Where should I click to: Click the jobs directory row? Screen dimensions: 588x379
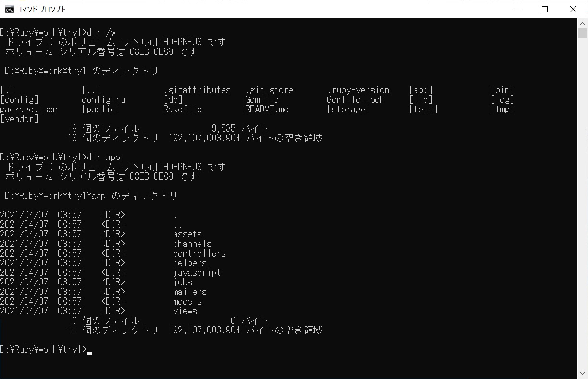tap(96, 282)
